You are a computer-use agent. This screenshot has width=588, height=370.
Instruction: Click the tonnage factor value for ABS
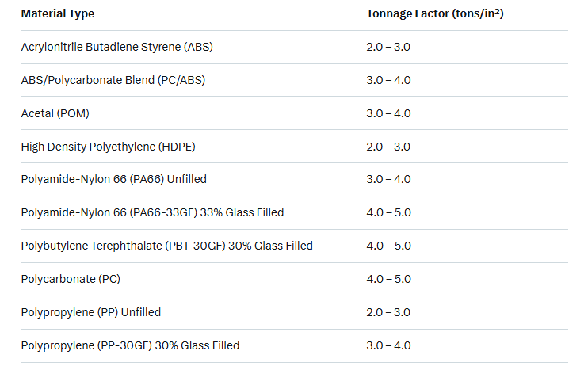tap(388, 47)
